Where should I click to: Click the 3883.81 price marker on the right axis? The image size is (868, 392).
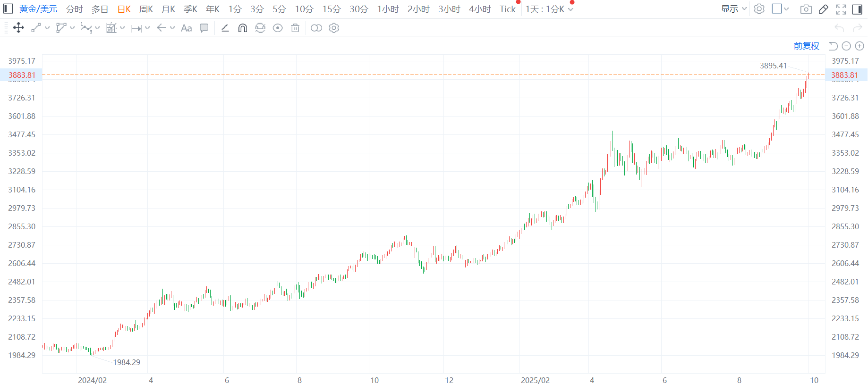pos(844,75)
